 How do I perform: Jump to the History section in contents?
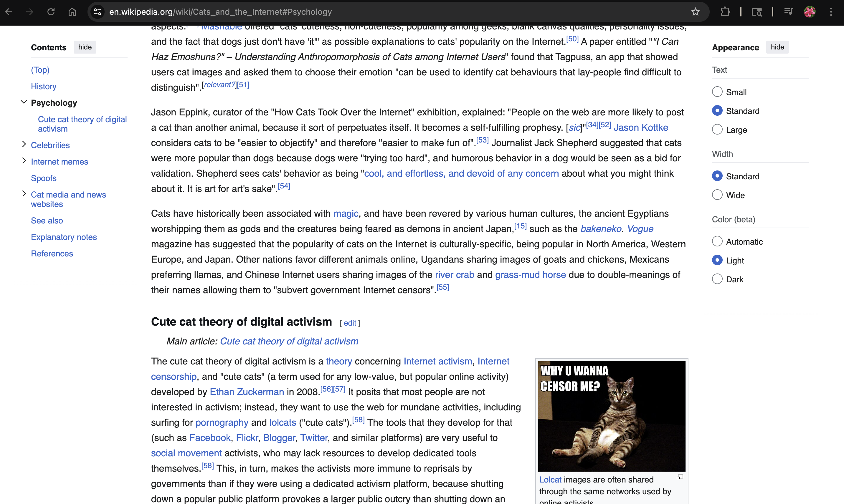(44, 86)
